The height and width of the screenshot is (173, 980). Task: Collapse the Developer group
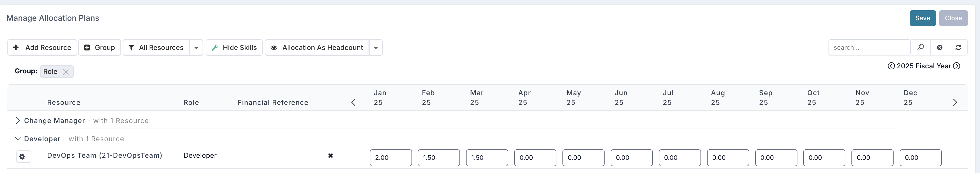[x=18, y=139]
